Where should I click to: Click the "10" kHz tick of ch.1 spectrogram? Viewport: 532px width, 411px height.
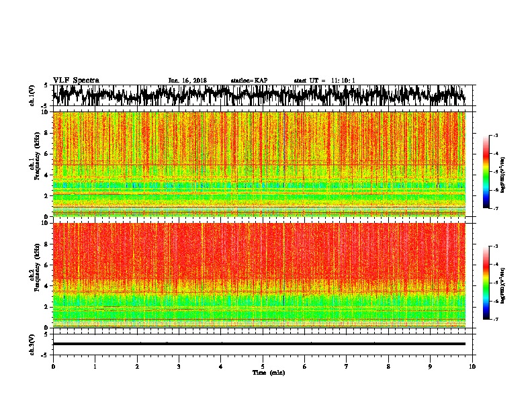click(45, 112)
